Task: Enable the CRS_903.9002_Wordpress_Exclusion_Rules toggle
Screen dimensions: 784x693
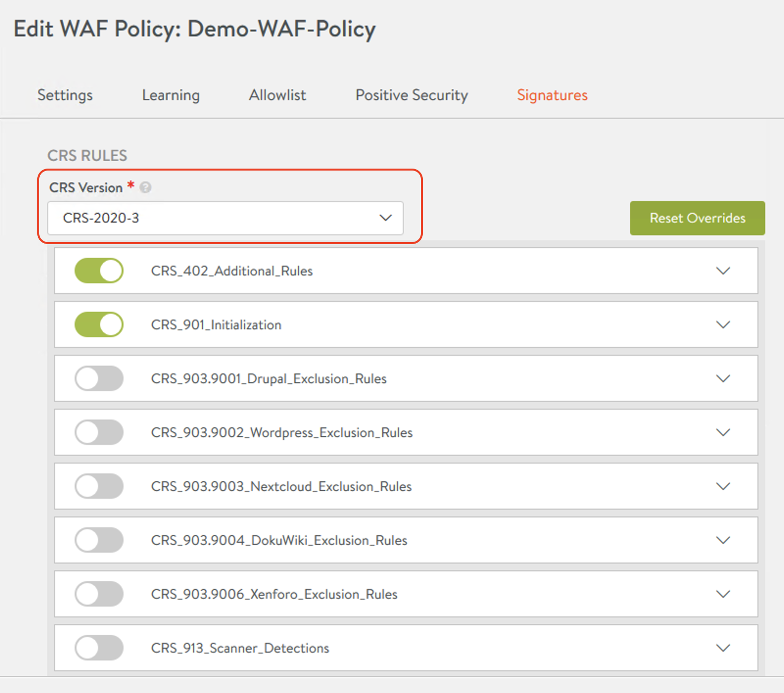Action: tap(99, 432)
